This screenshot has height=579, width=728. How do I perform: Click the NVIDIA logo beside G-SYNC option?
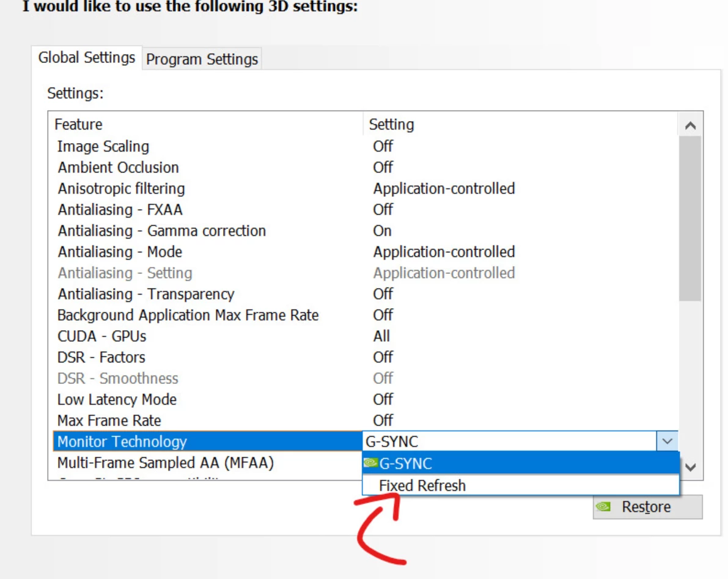[370, 463]
